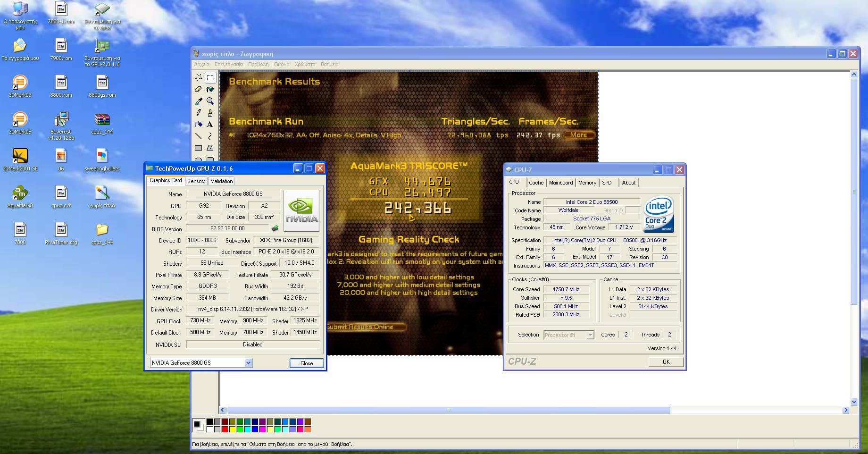This screenshot has width=868, height=454.
Task: Pick the Color Picker eyedropper tool
Action: pyautogui.click(x=199, y=101)
